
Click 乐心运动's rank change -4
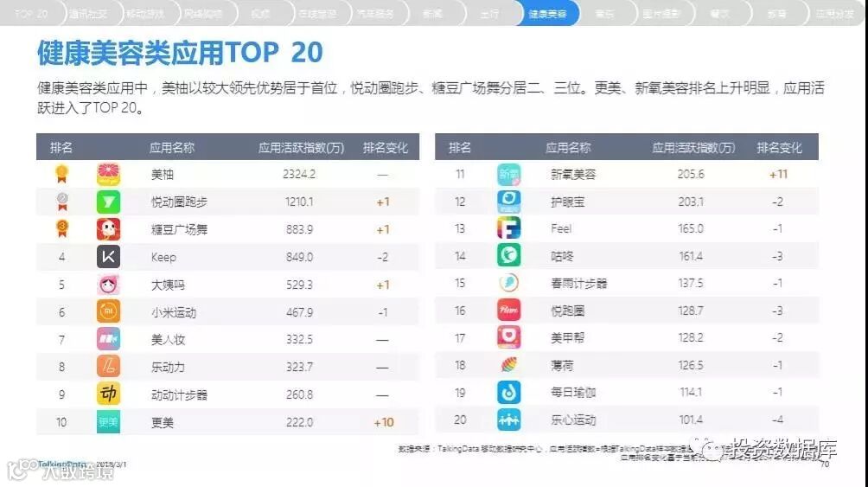(x=778, y=420)
